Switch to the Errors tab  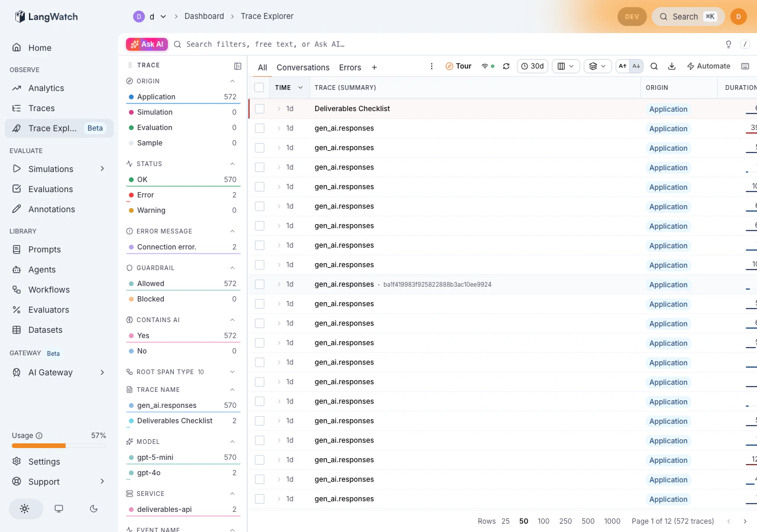point(350,67)
